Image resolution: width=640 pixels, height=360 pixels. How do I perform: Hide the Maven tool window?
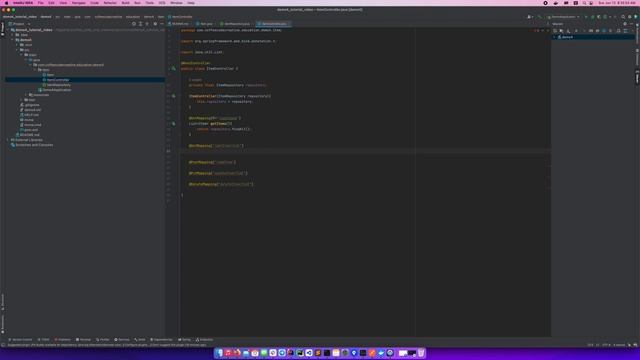631,24
